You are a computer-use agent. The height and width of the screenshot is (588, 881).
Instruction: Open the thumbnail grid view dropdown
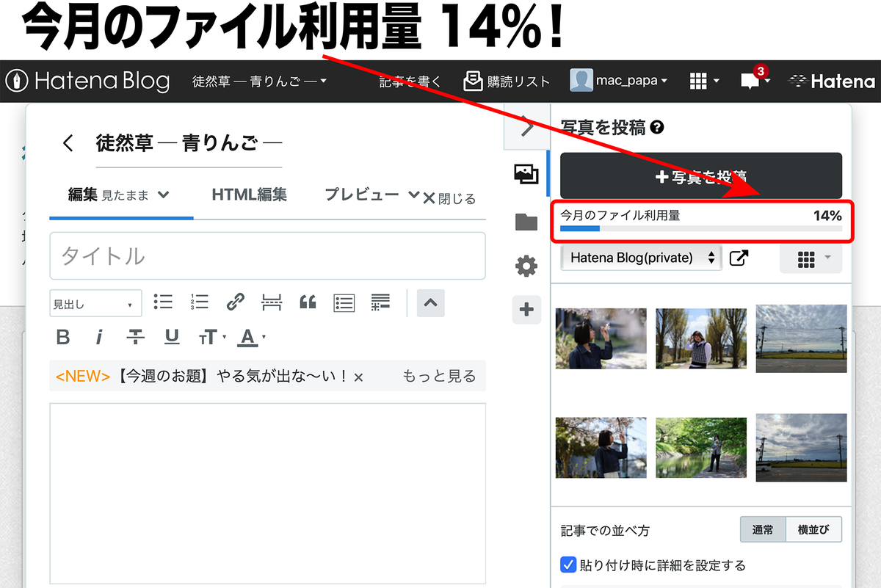[811, 258]
